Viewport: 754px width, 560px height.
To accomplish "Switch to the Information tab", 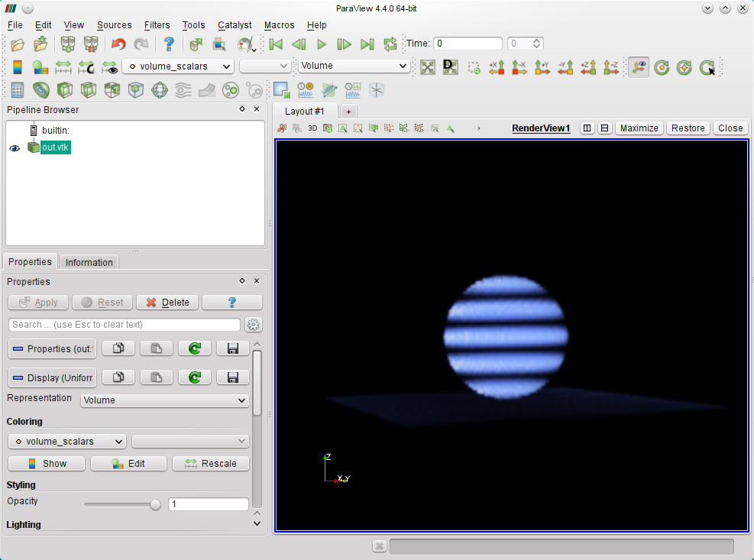I will coord(89,262).
